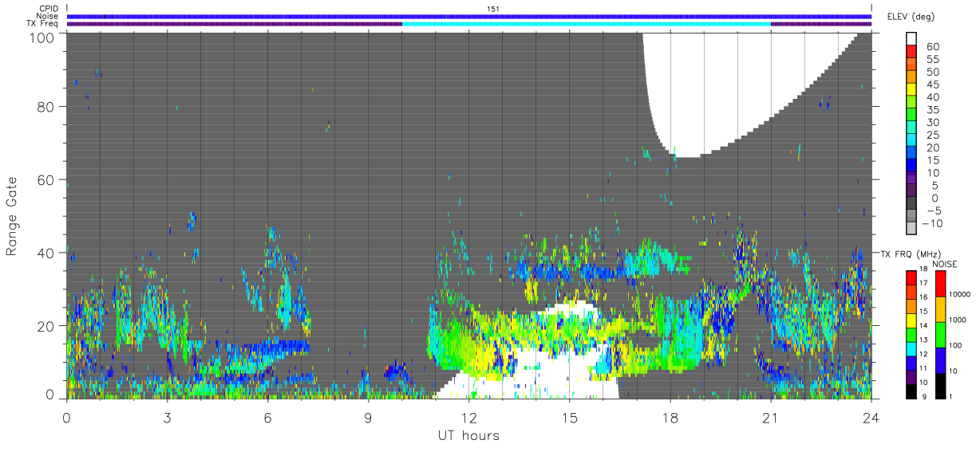This screenshot has height=452, width=980.
Task: Pick the lightest gray bottom swatch in ELEV colorbar
Action: pos(912,228)
